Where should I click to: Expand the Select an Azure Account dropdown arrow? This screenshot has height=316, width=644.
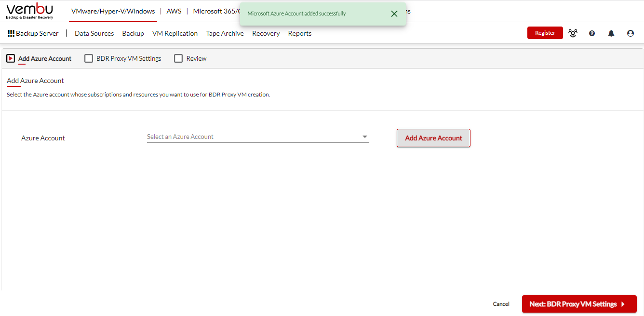tap(365, 137)
